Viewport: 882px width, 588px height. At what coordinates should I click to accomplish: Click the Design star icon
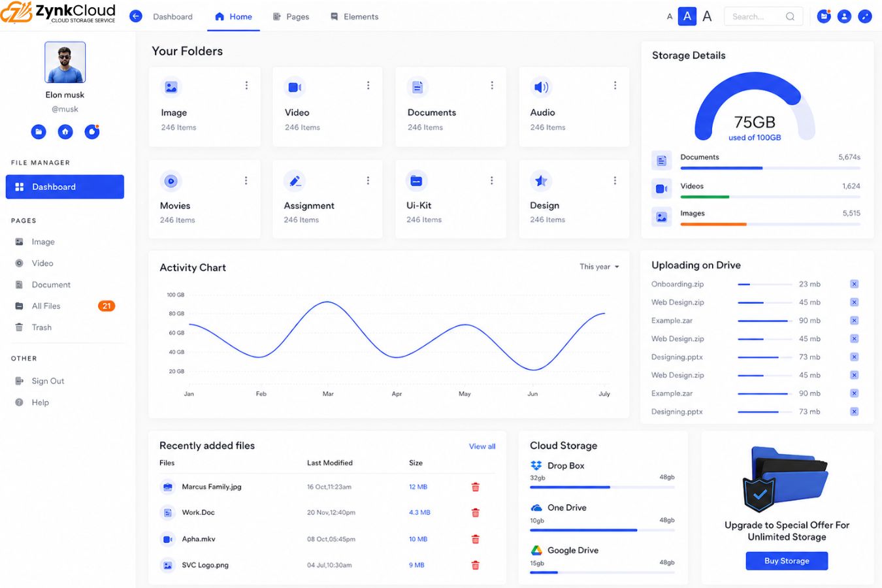pyautogui.click(x=540, y=181)
